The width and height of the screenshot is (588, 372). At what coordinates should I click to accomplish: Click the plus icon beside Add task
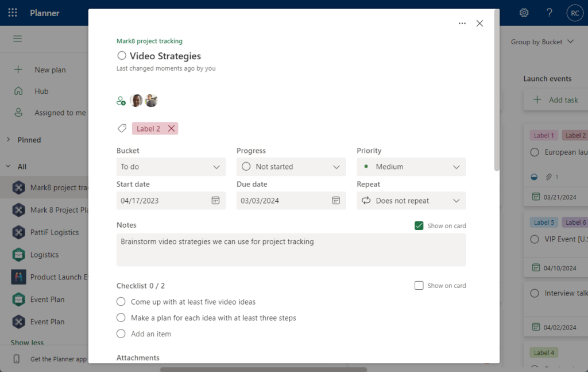[537, 100]
